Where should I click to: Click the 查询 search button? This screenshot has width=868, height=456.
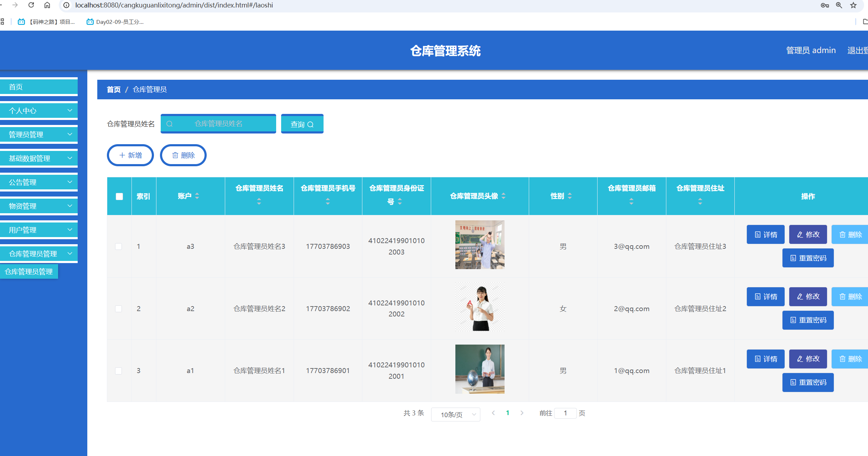[x=302, y=124]
